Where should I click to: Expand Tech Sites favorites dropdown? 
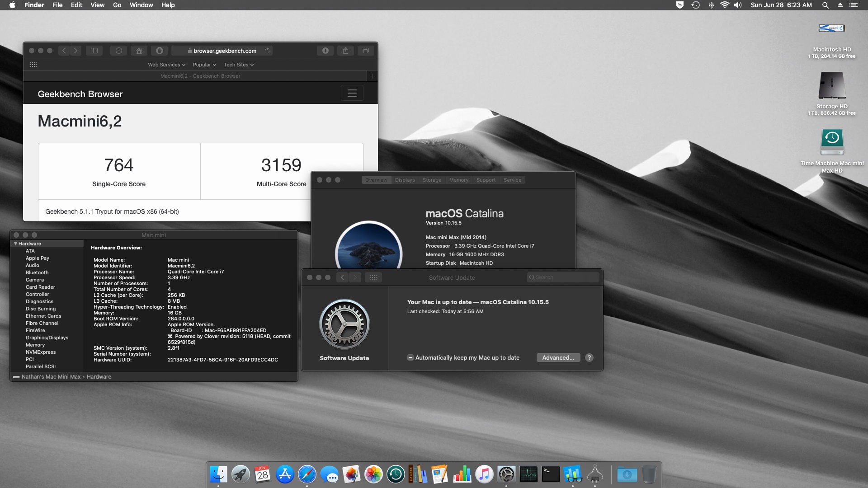click(x=239, y=65)
